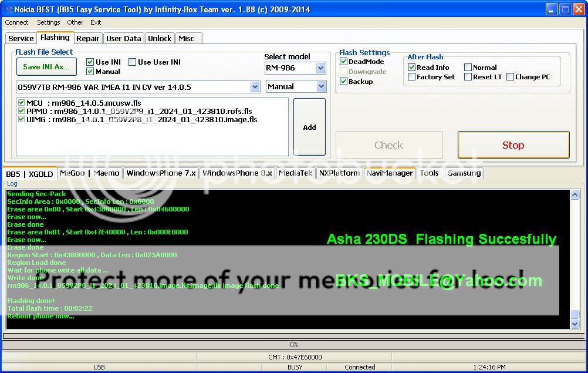Screen dimensions: 588x373
Task: Open the 059V7T8 product code dropdown
Action: (255, 87)
